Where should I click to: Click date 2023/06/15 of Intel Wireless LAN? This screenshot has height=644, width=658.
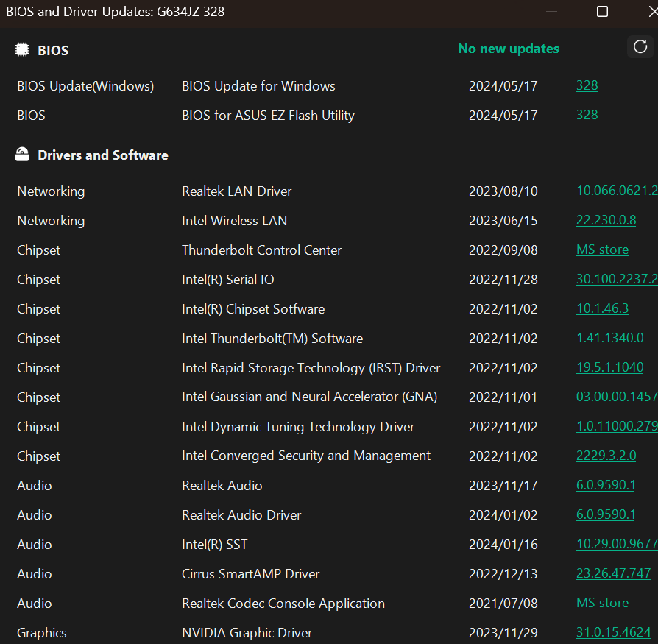503,221
